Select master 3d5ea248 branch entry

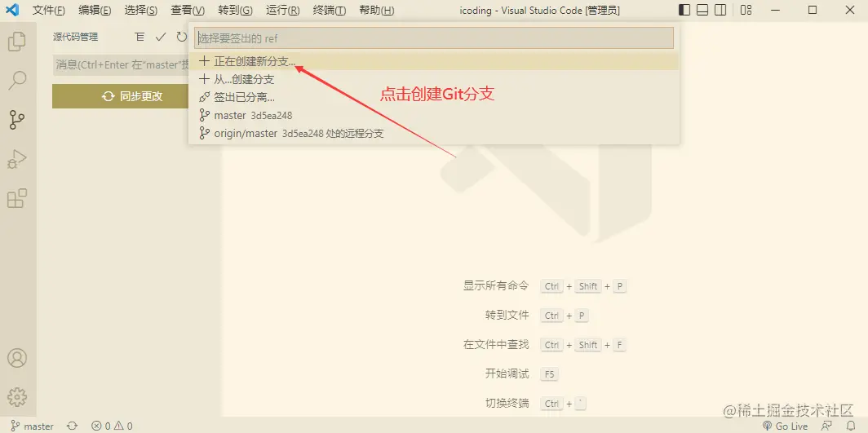coord(433,116)
